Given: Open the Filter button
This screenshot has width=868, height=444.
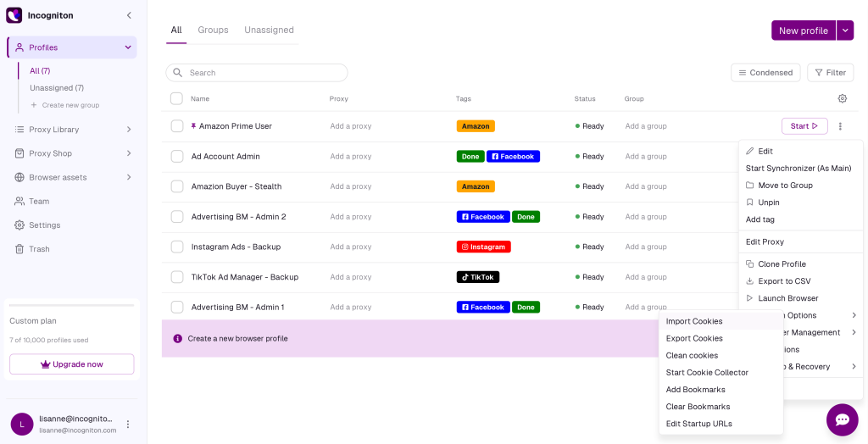Looking at the screenshot, I should (831, 73).
